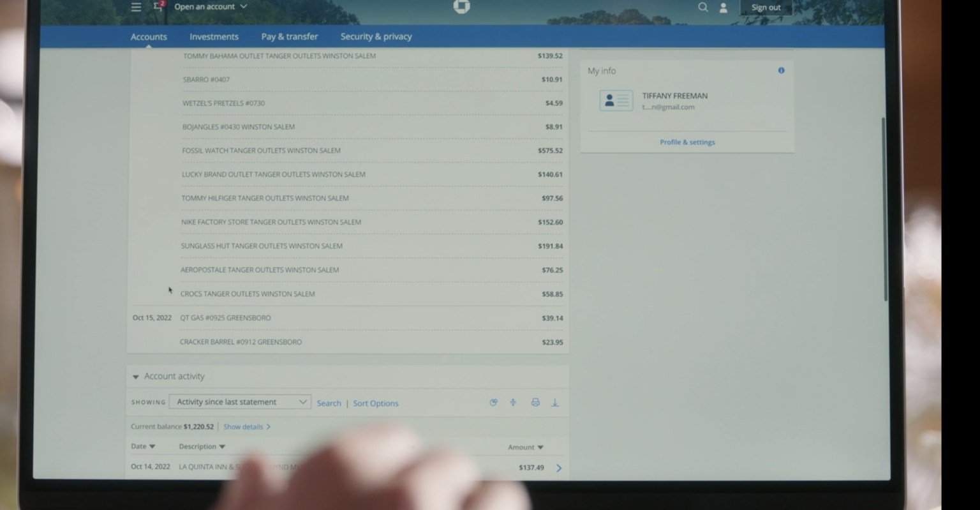Expand the La Quinta Inn transaction chevron
The width and height of the screenshot is (980, 510).
pyautogui.click(x=559, y=468)
